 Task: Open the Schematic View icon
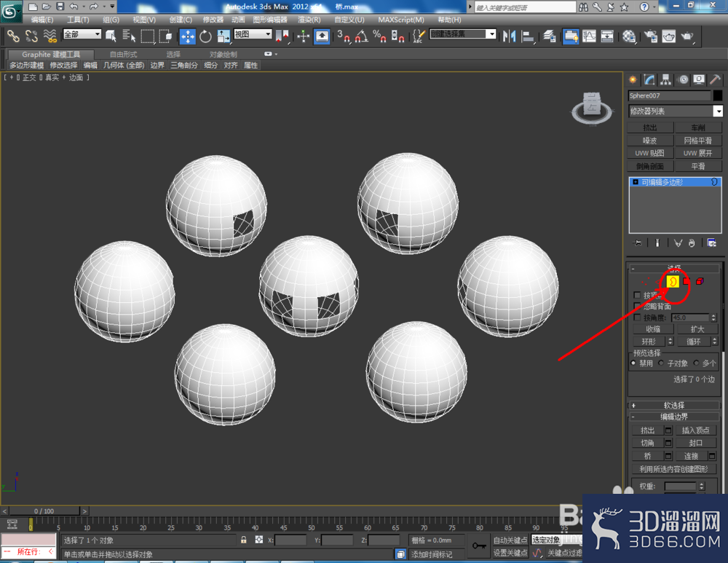(x=607, y=36)
